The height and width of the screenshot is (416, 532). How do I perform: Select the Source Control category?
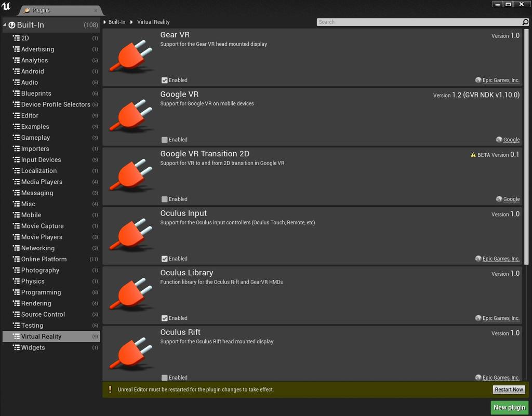click(x=51, y=315)
